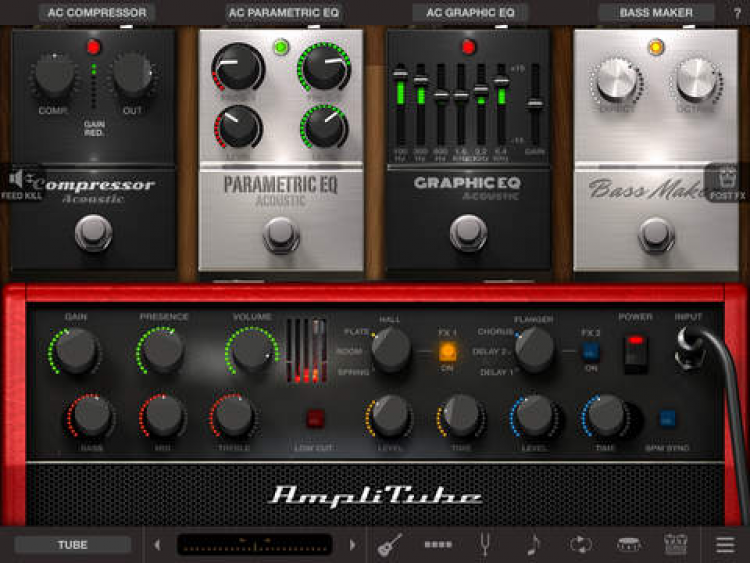Click the Parametric EQ bottom-right green knob
The height and width of the screenshot is (563, 750).
coord(325,127)
